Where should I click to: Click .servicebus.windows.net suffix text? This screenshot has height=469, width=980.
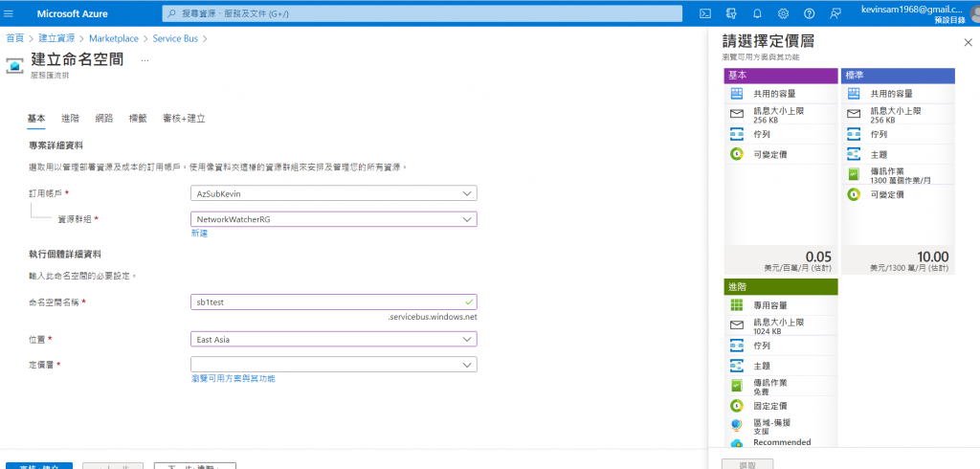[432, 317]
